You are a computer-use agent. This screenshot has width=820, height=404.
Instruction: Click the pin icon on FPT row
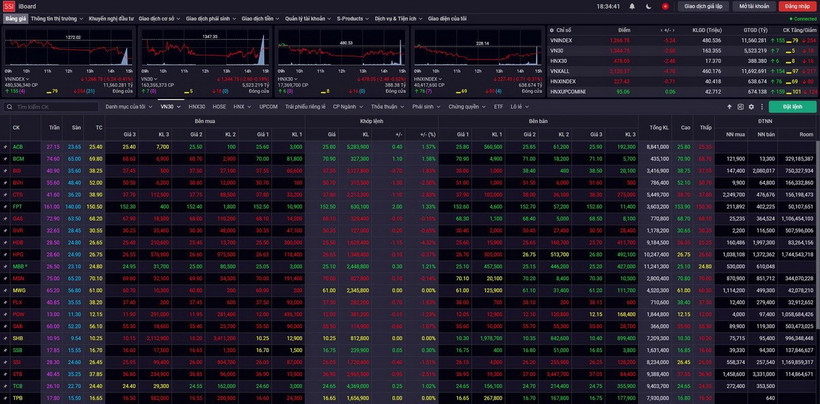coord(6,206)
